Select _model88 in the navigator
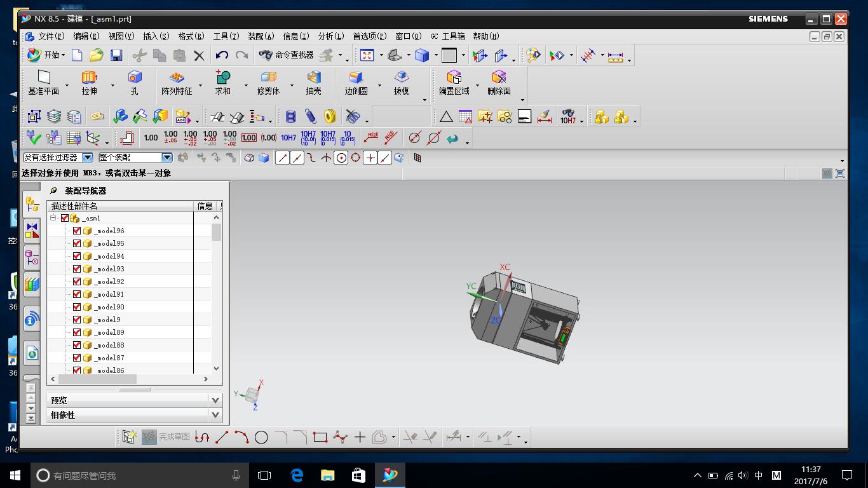 [x=109, y=345]
